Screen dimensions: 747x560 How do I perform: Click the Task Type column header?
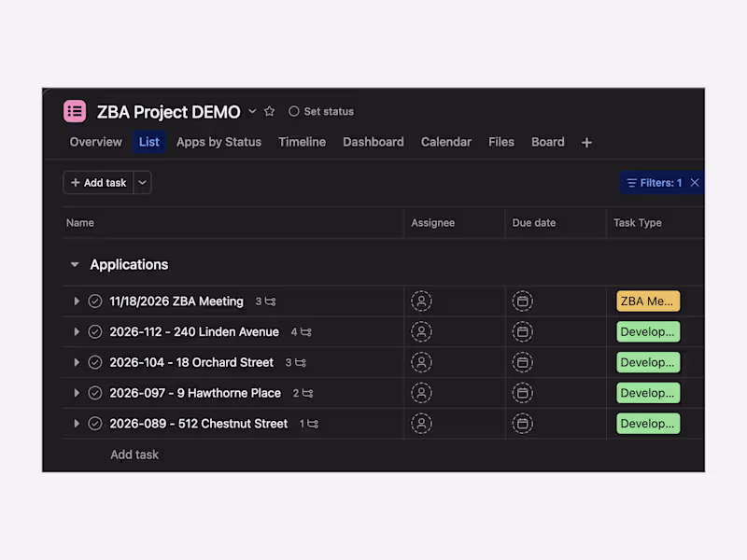638,223
